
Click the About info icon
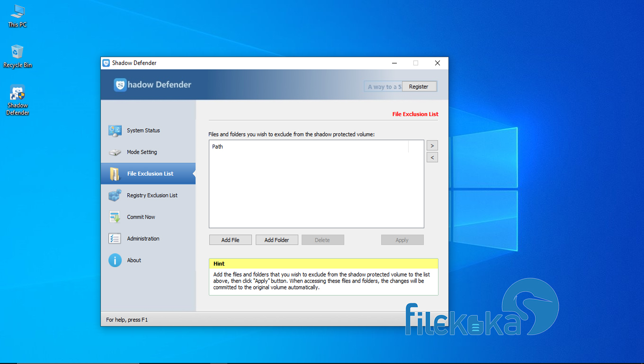(115, 260)
